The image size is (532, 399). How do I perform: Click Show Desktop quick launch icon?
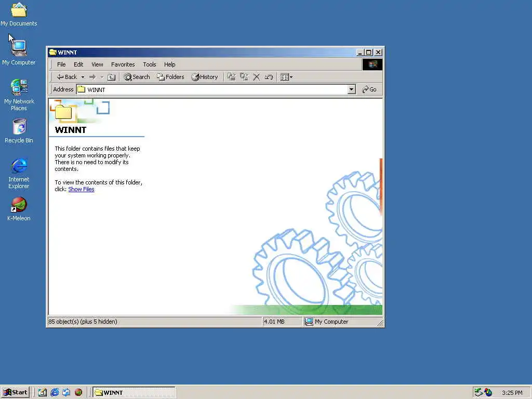click(43, 393)
